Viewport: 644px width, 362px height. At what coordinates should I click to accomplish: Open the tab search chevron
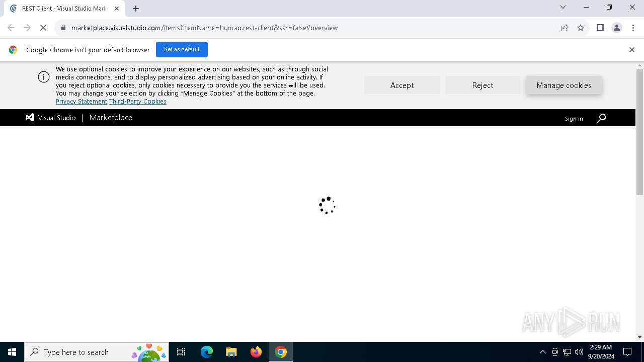(563, 7)
